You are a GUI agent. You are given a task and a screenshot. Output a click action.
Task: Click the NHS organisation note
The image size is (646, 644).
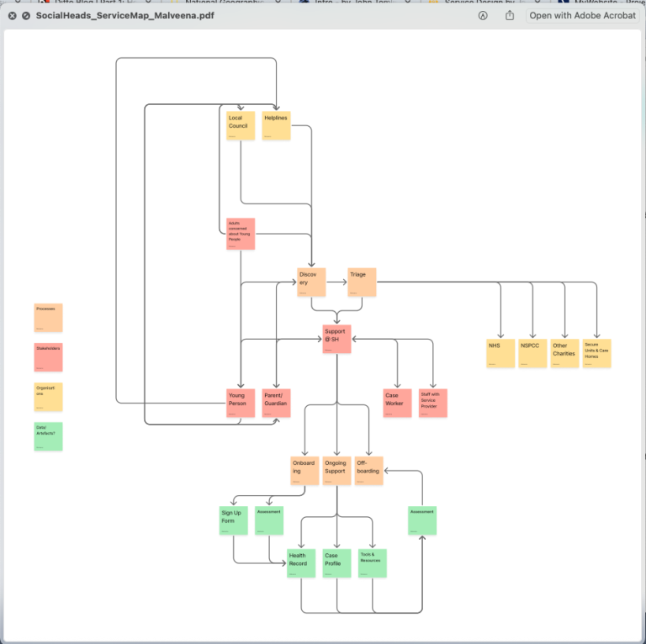point(501,353)
